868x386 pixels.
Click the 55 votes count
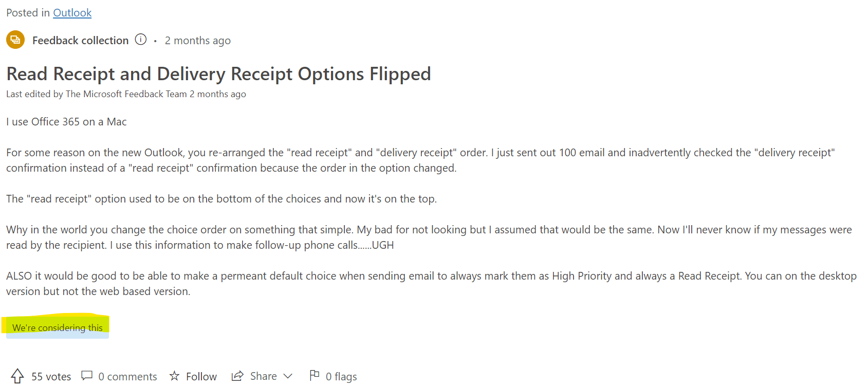click(51, 377)
